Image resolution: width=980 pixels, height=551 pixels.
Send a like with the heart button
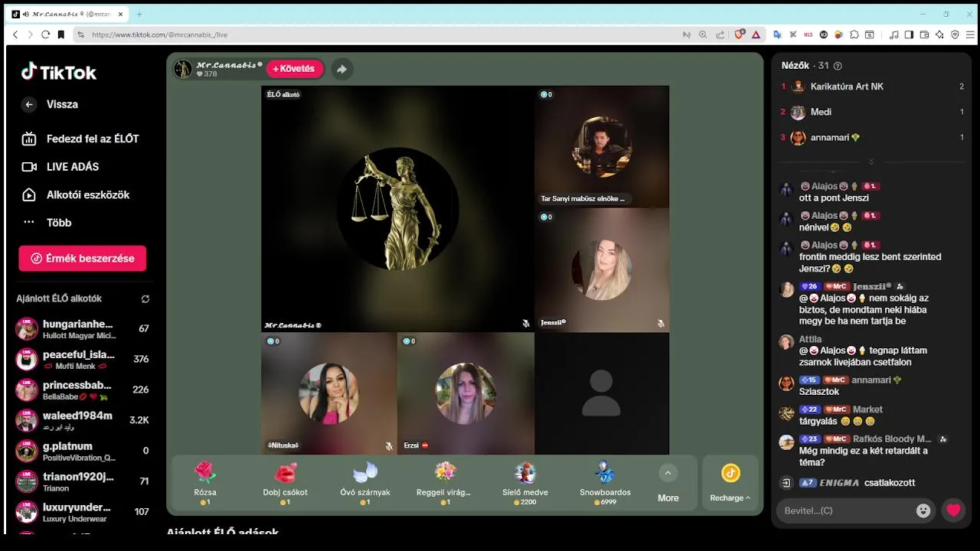tap(953, 510)
